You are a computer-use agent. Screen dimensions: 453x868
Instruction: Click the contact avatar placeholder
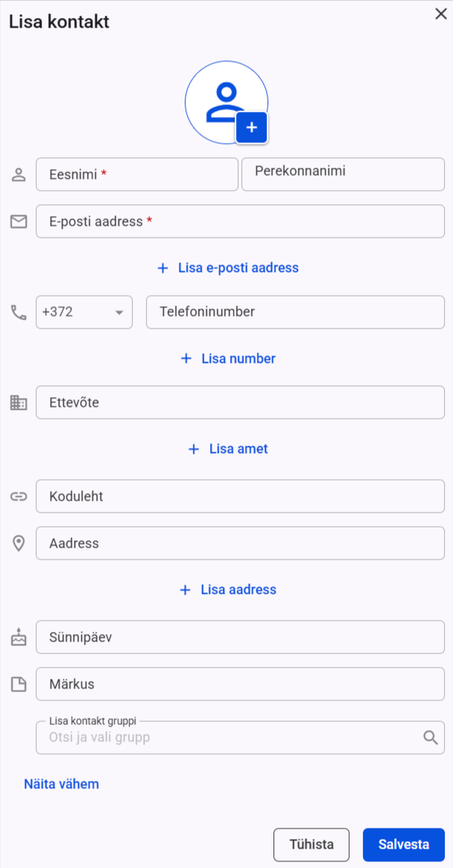click(x=226, y=102)
